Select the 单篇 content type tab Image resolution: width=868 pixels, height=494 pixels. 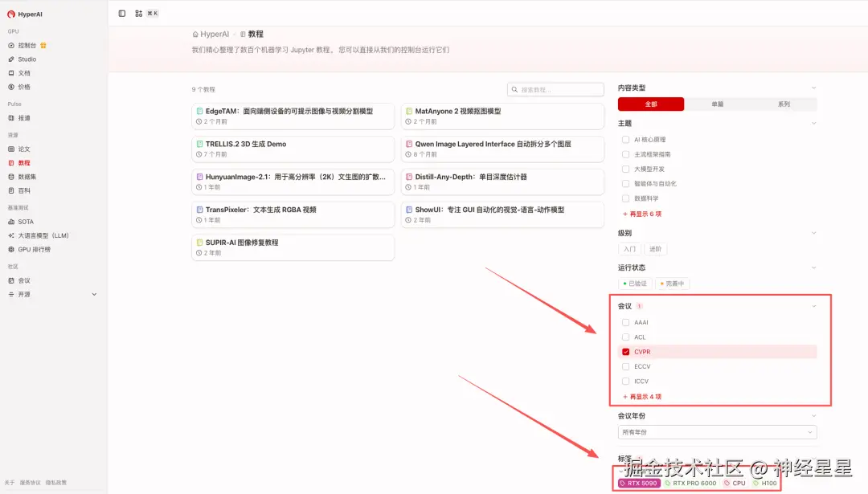(718, 104)
